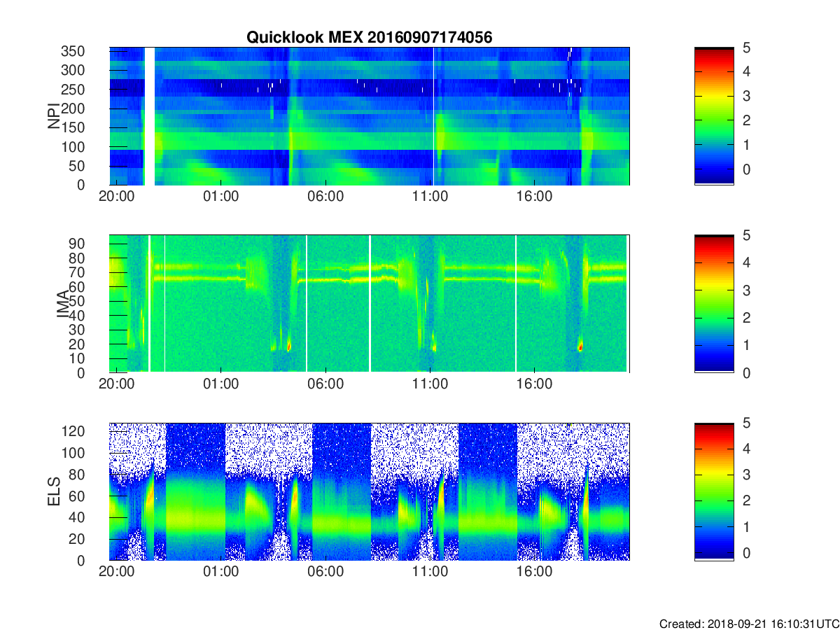Screen dimensions: 840x630
Task: Click the 0 label on the IMA colorbar
Action: coord(745,372)
